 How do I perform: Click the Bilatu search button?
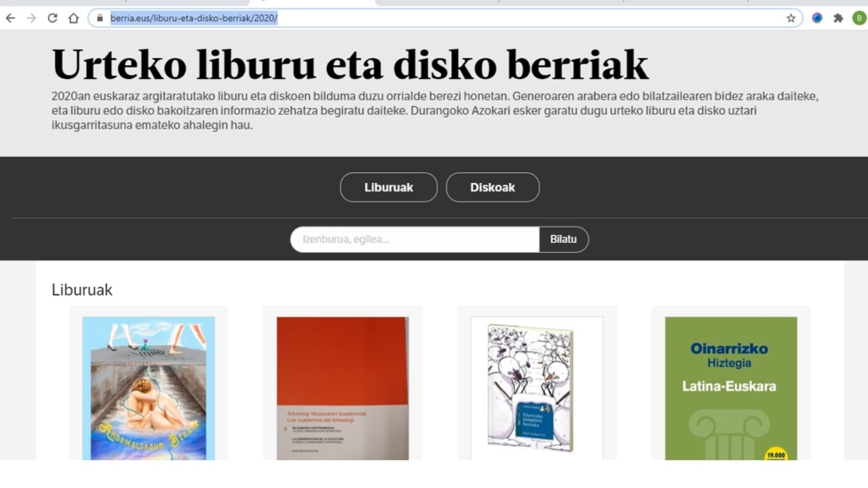tap(564, 239)
